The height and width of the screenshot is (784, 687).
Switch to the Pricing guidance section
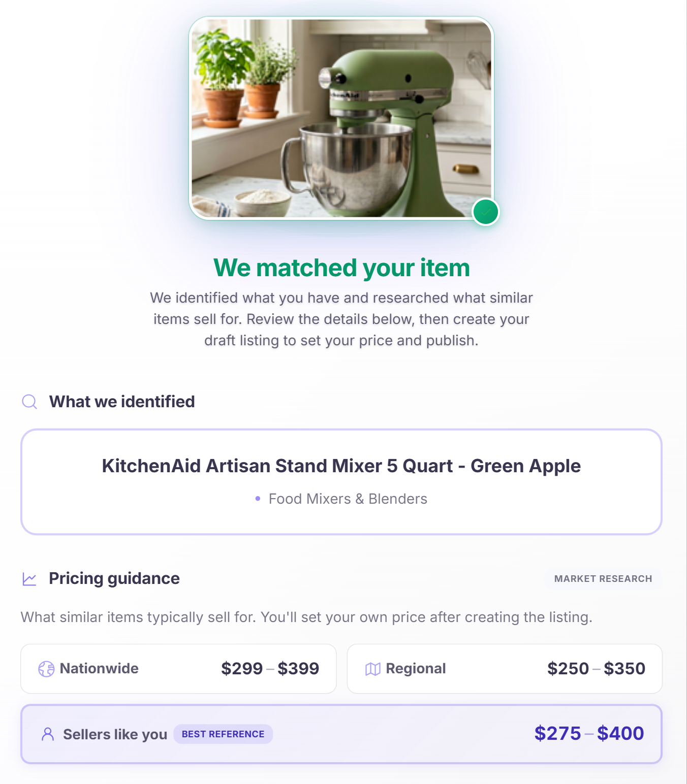113,578
